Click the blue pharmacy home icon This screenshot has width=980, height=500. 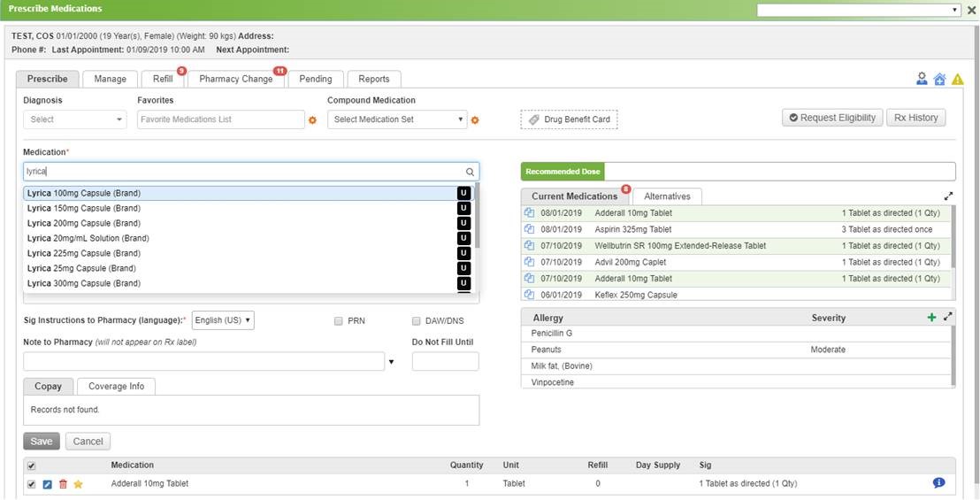click(939, 79)
